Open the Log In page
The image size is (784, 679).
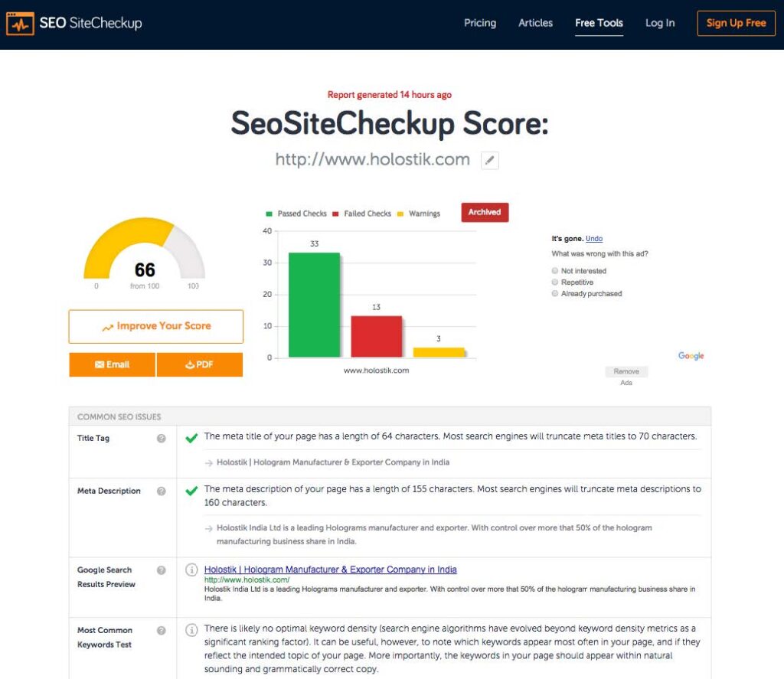660,23
